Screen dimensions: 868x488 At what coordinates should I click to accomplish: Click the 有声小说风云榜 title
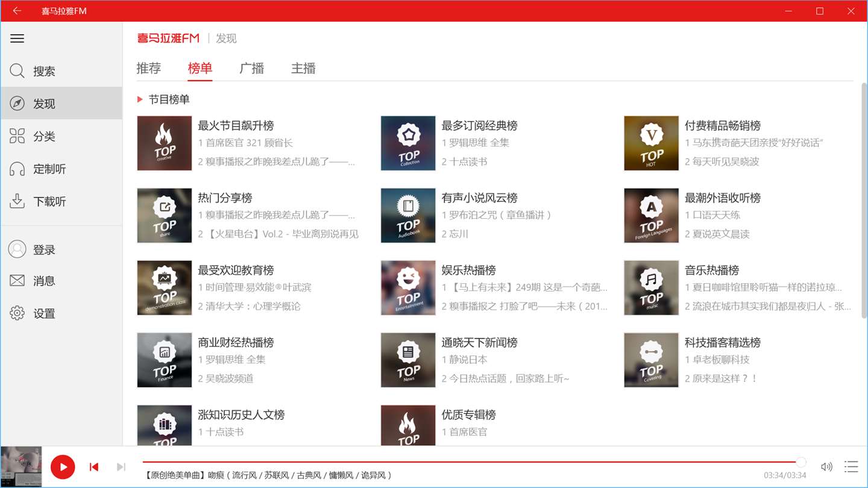(x=479, y=198)
